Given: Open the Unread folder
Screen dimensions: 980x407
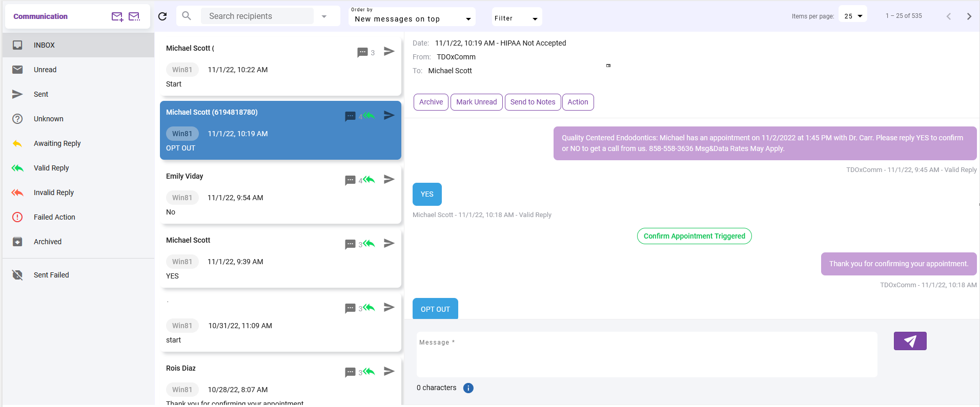Looking at the screenshot, I should point(45,70).
